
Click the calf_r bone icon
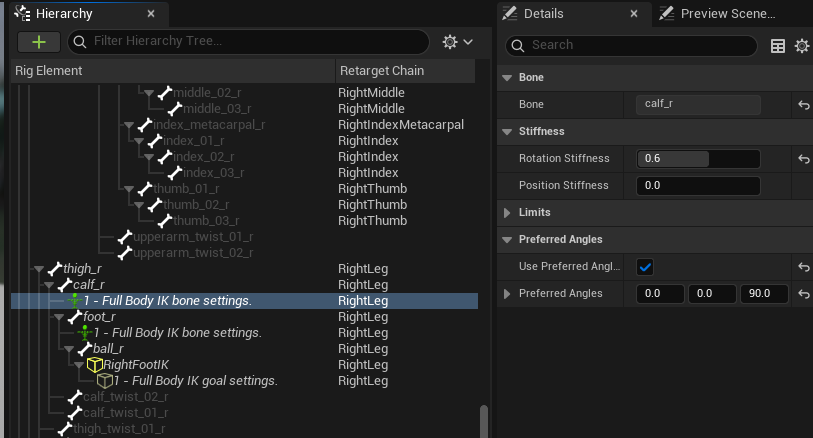pos(64,285)
